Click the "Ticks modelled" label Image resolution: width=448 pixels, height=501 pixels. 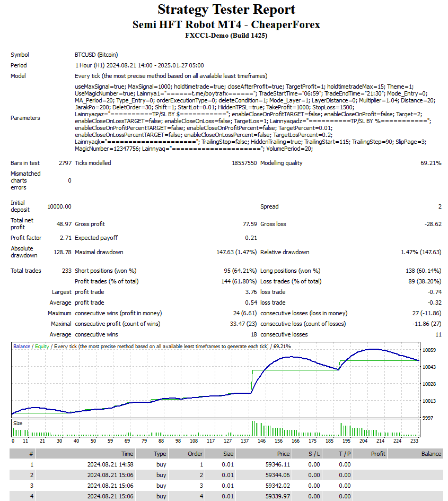click(x=93, y=163)
